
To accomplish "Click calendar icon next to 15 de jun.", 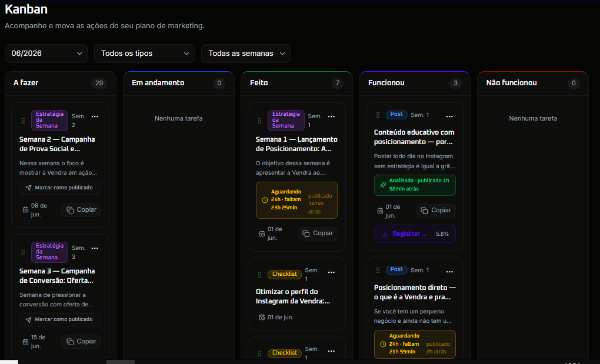I will [26, 342].
